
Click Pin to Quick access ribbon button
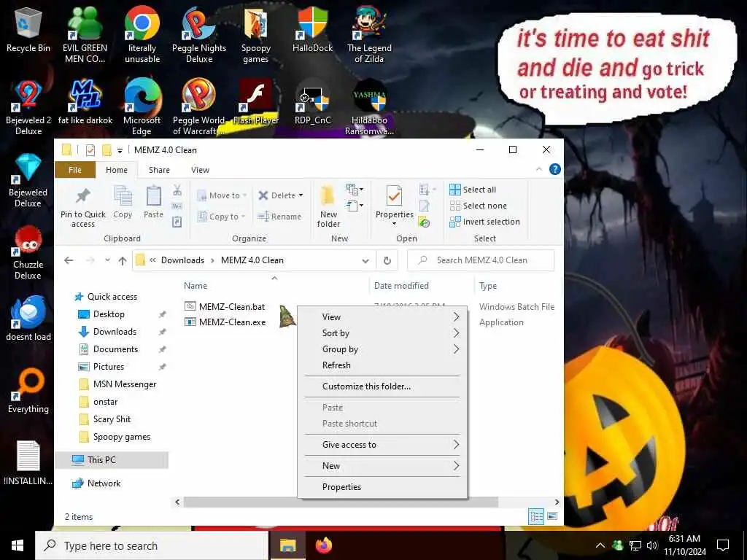click(x=83, y=207)
